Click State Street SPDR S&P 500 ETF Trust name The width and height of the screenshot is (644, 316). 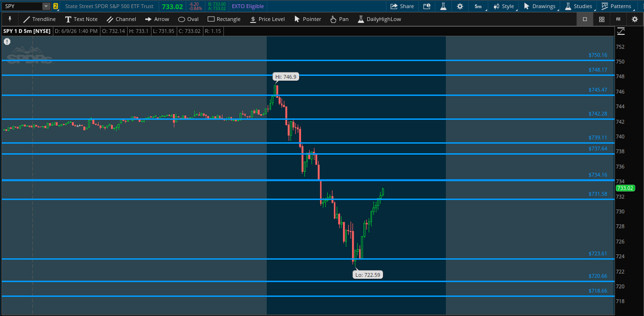coord(109,6)
